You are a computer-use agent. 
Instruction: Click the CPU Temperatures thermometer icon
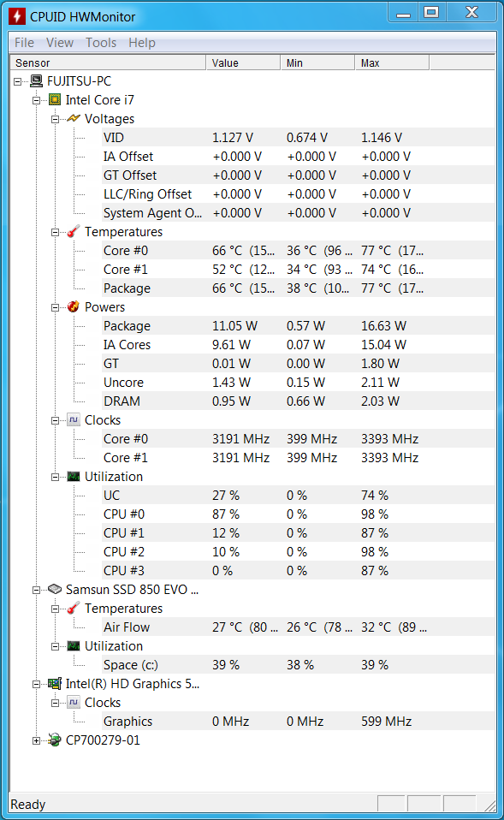[74, 232]
